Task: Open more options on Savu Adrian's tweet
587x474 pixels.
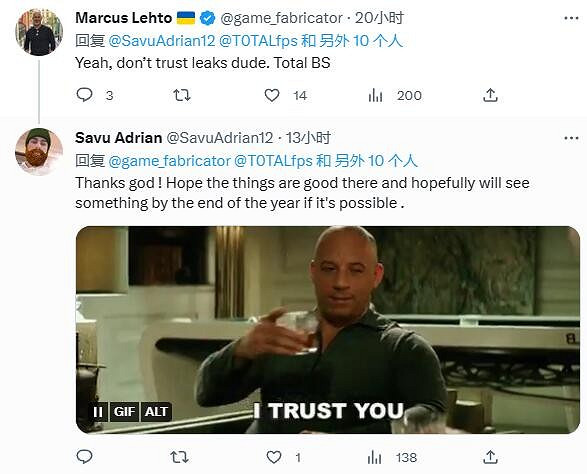Action: 571,138
